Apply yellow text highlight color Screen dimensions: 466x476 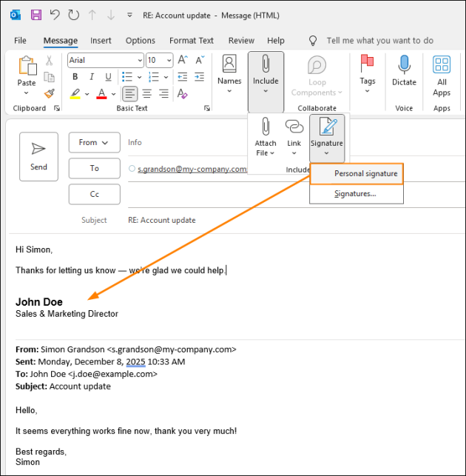[75, 94]
